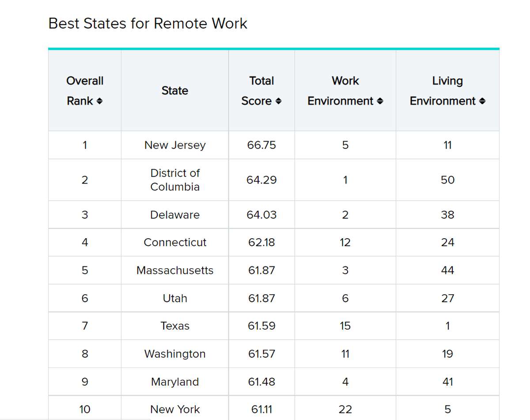Click Living Environment rank 50
530x420 pixels.
point(447,180)
